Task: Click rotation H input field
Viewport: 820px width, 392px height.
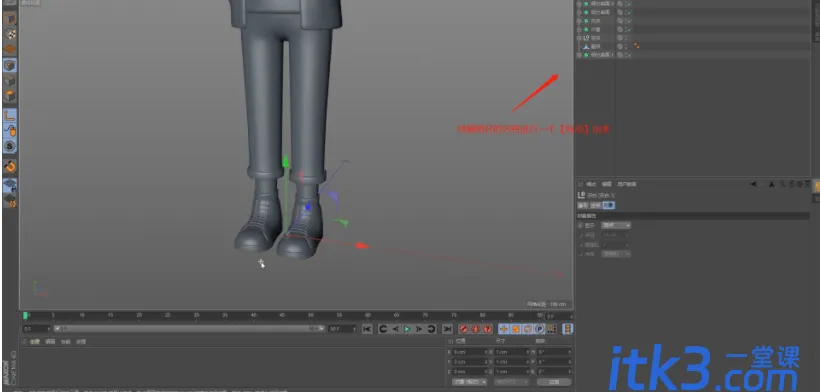Action: [554, 352]
